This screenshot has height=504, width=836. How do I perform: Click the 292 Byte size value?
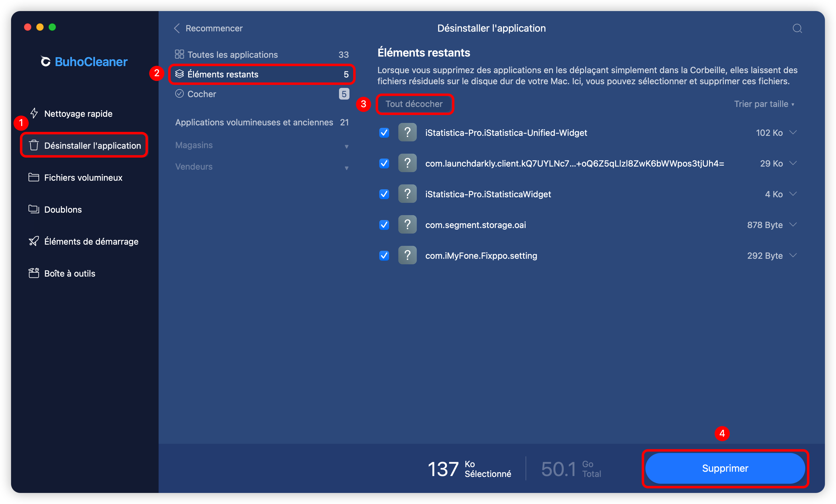coord(764,255)
